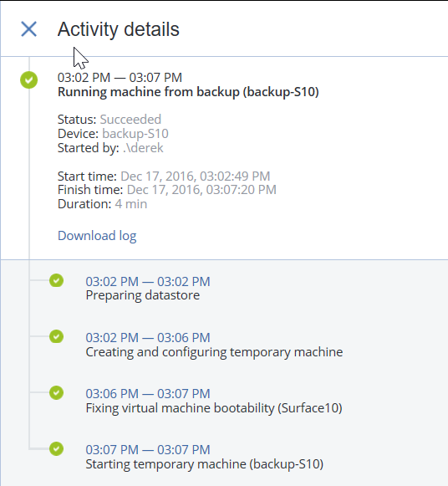Click the backup-S10 device value
Screen dimensions: 448x486
coord(135,134)
